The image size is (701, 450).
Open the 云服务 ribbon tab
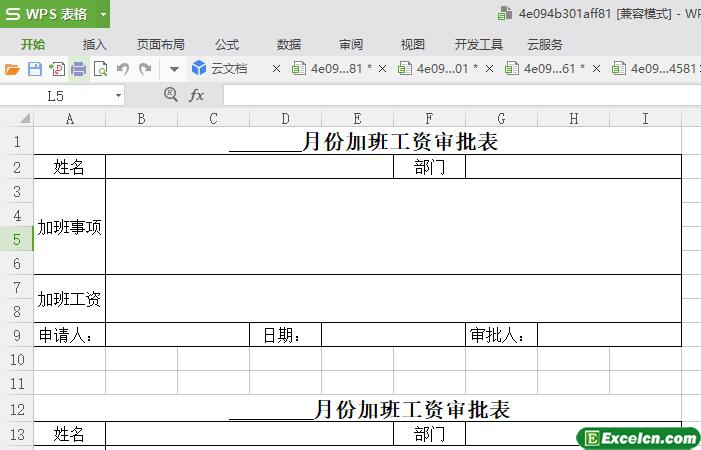[545, 45]
